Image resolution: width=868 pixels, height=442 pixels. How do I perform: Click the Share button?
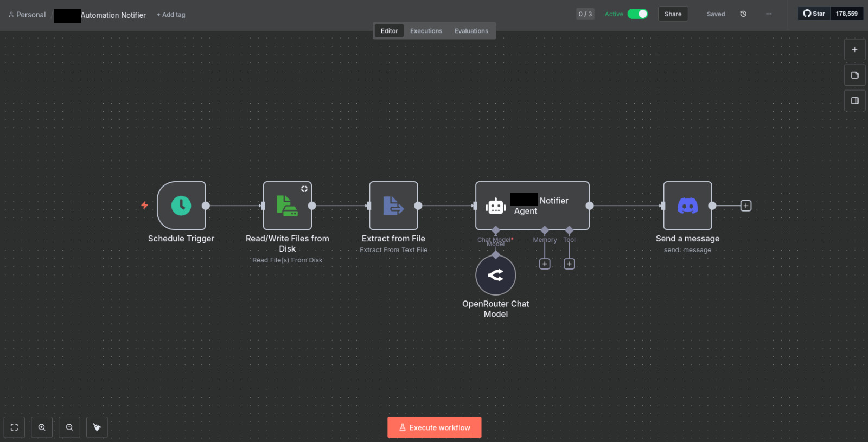coord(673,14)
